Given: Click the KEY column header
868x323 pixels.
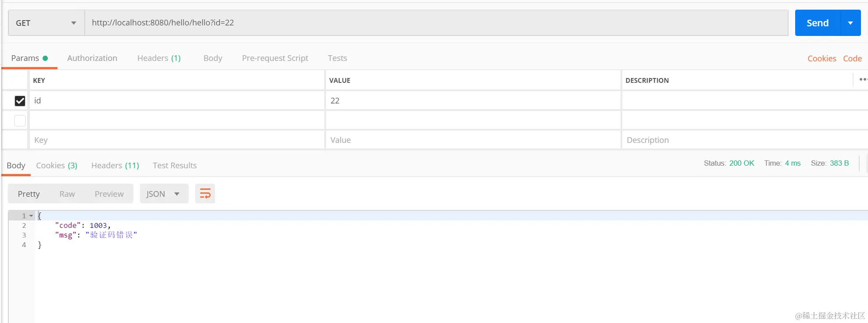Looking at the screenshot, I should (39, 80).
